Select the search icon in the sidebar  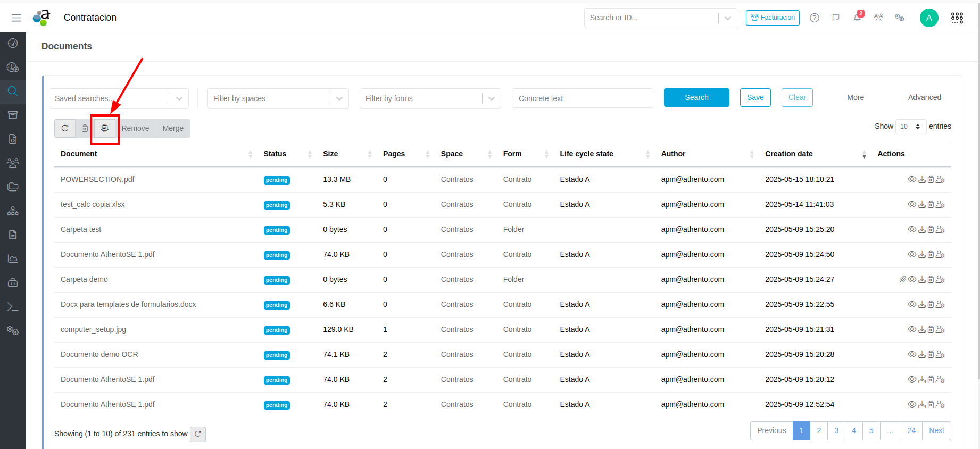pyautogui.click(x=13, y=91)
